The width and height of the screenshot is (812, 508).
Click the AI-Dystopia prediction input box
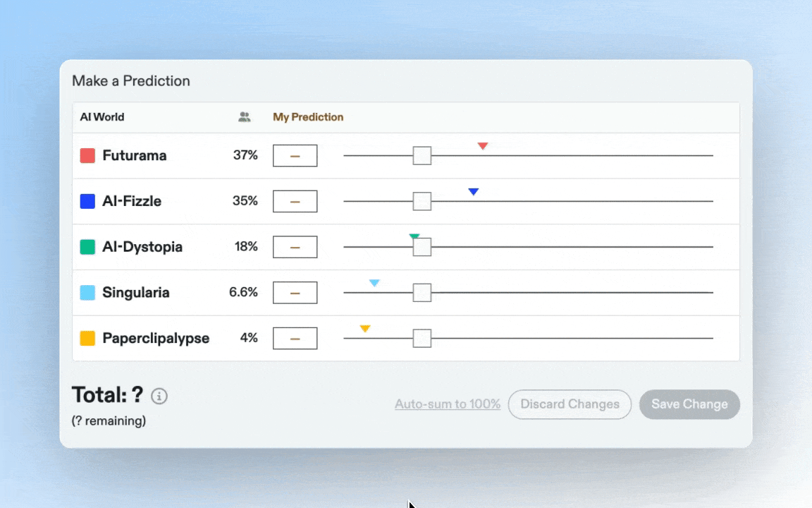point(295,247)
